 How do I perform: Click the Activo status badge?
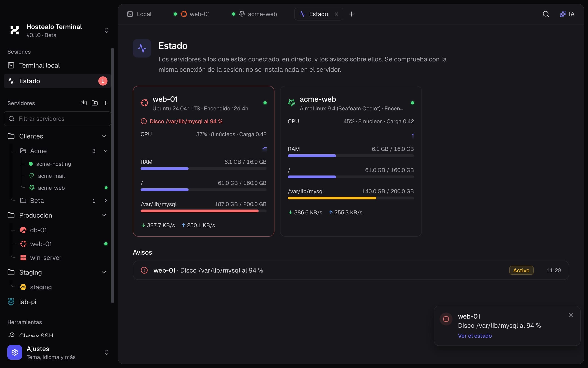521,270
